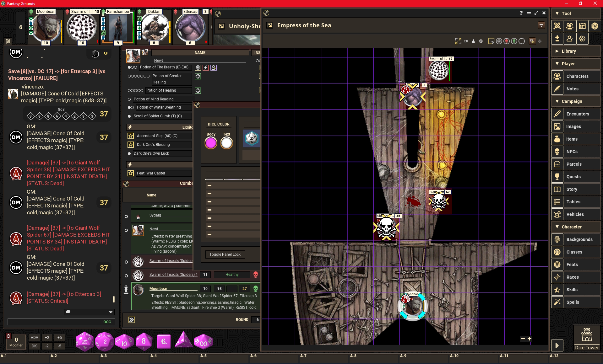Image resolution: width=603 pixels, height=364 pixels.
Task: Zoom in the map with plus button
Action: [530, 339]
